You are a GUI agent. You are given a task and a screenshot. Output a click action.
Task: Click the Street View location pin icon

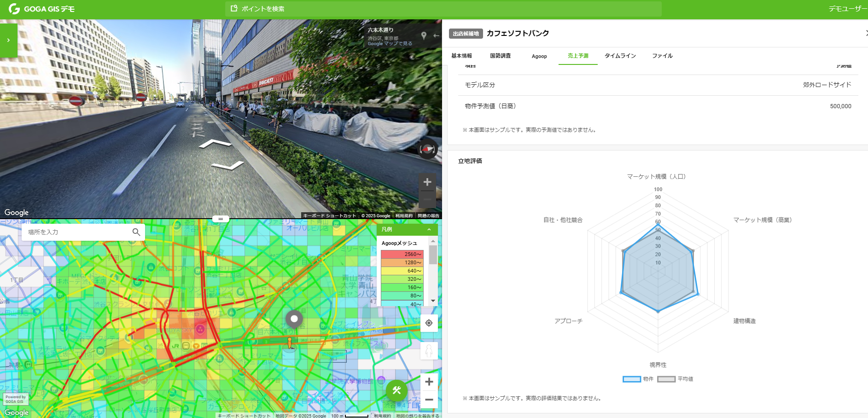(x=424, y=35)
